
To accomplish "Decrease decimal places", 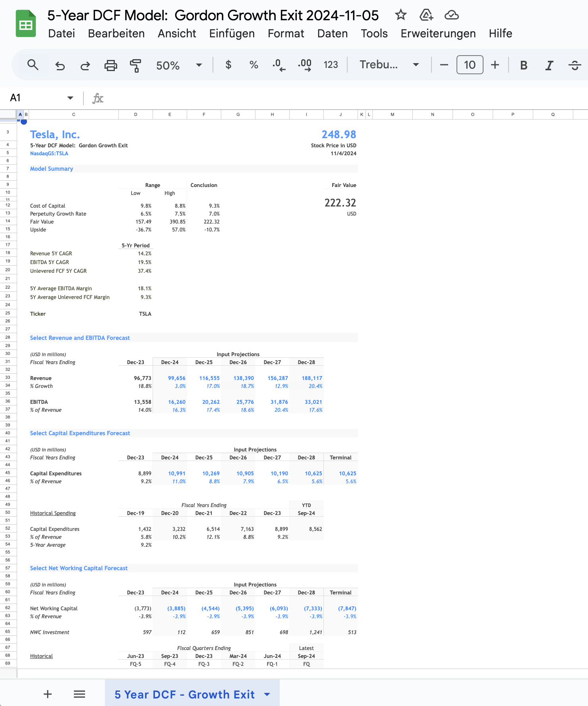I will tap(279, 65).
